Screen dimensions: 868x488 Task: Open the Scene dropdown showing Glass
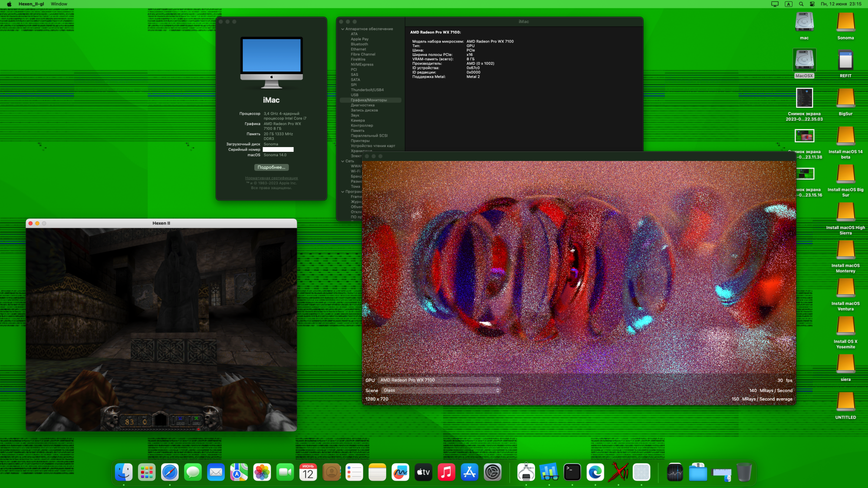441,390
